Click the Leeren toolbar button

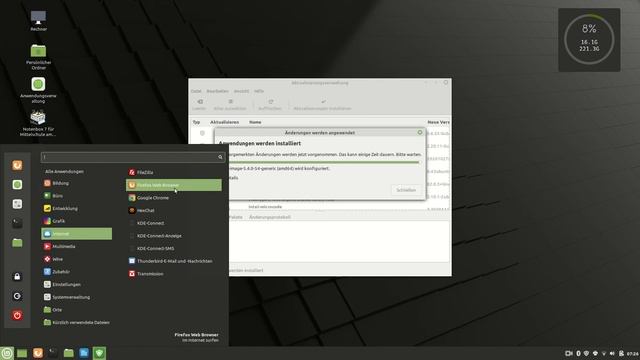pos(199,105)
